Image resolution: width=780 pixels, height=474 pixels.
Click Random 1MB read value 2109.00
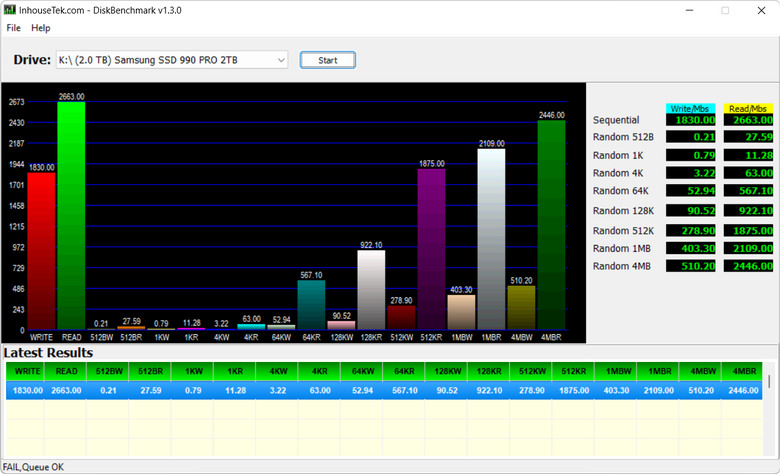pyautogui.click(x=748, y=248)
